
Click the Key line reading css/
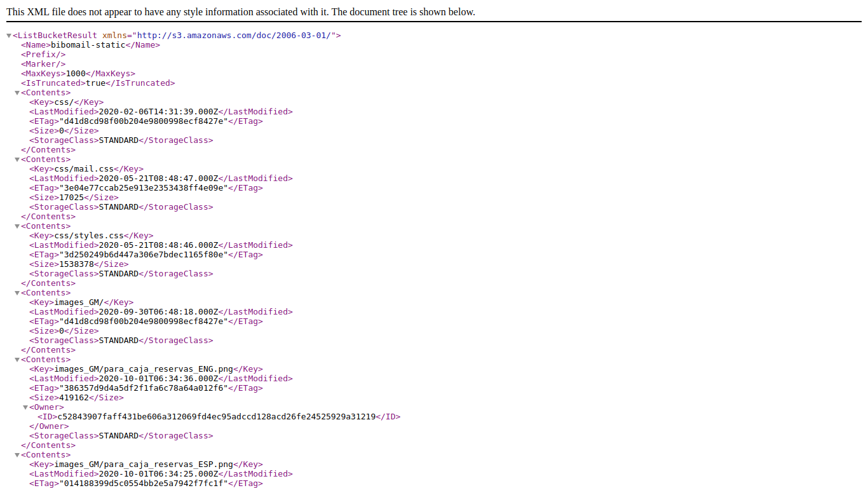click(66, 102)
